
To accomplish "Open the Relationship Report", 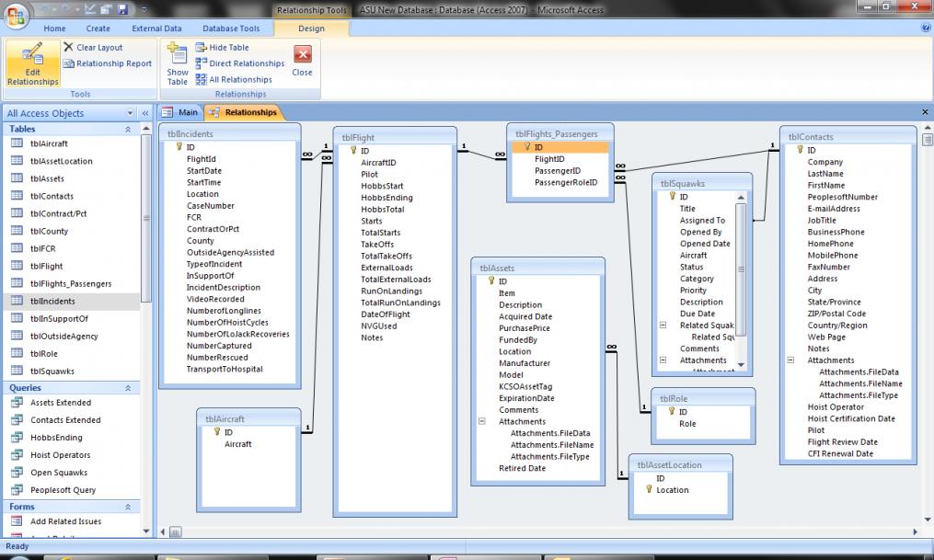I will [107, 63].
